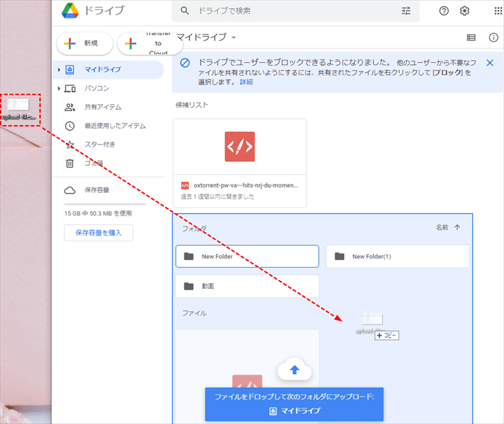
Task: Click the My Drive icon in sidebar
Action: pos(70,70)
